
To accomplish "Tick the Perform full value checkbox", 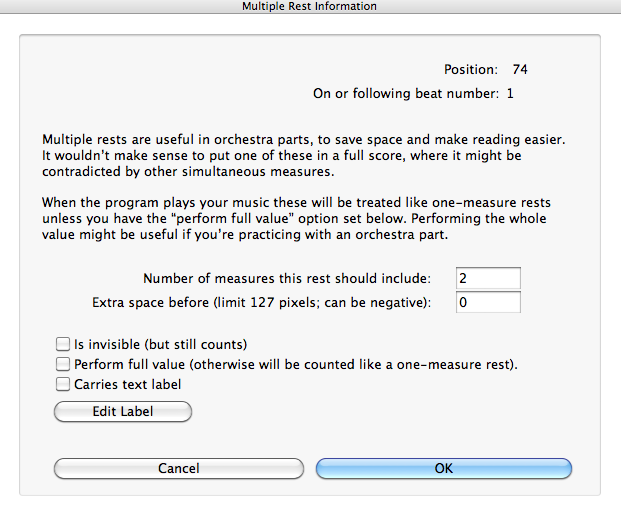I will coord(63,364).
